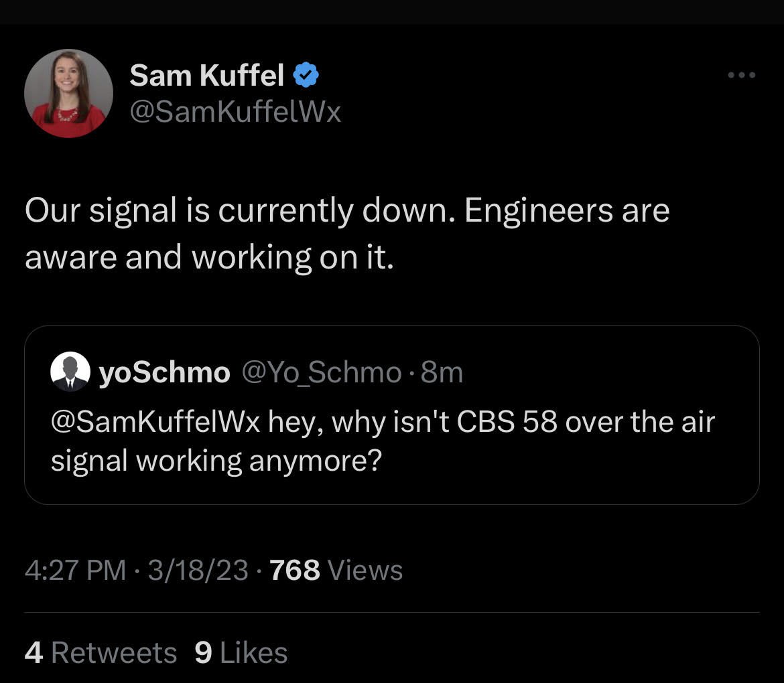Screen dimensions: 784x683
Task: View the 9 Likes list
Action: (241, 653)
